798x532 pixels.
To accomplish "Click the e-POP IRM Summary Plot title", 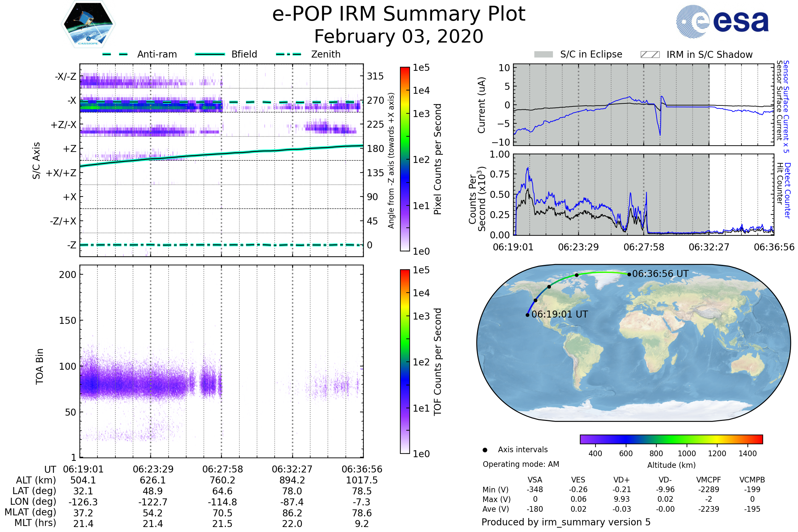I will (x=399, y=14).
